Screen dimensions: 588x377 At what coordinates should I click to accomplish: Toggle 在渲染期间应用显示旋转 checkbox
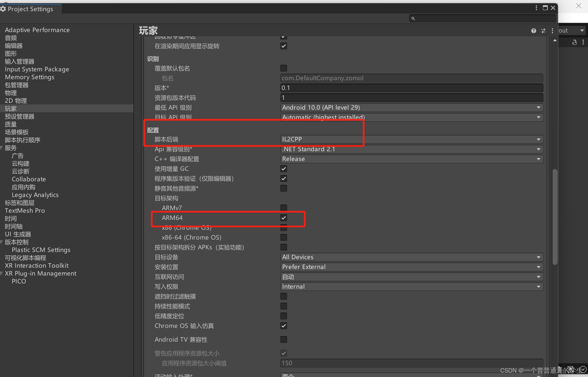tap(284, 46)
